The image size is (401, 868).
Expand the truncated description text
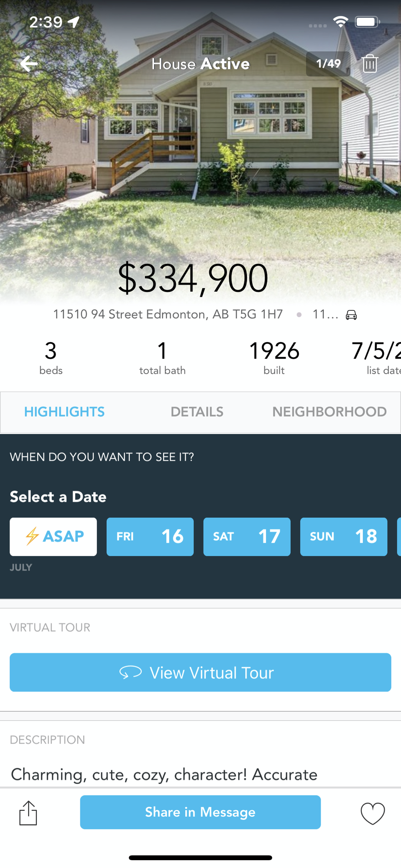click(x=164, y=774)
